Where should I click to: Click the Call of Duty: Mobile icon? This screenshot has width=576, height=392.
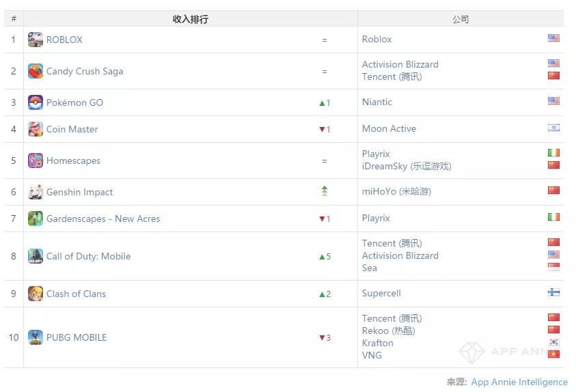[x=36, y=256]
